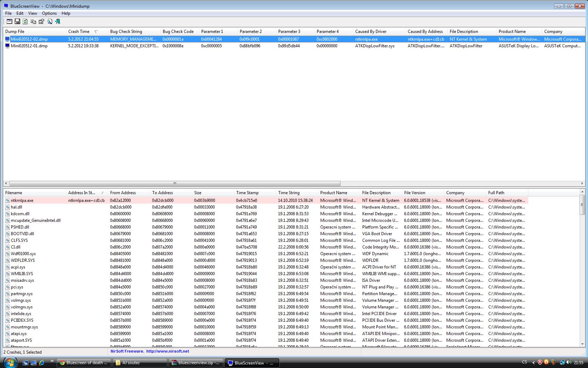Select the Mini020512-01.dmp crash row

(x=294, y=46)
